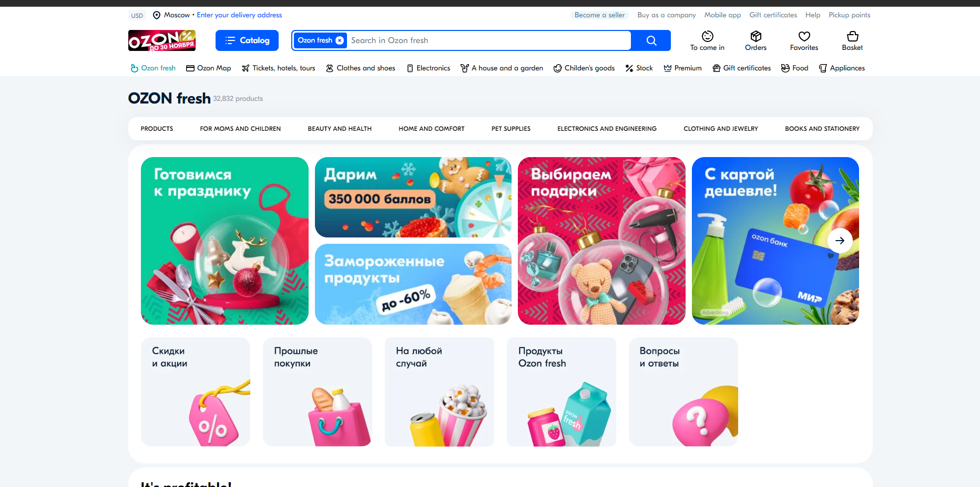The height and width of the screenshot is (487, 980).
Task: Open Clothes and shoes navigation item
Action: click(x=360, y=68)
